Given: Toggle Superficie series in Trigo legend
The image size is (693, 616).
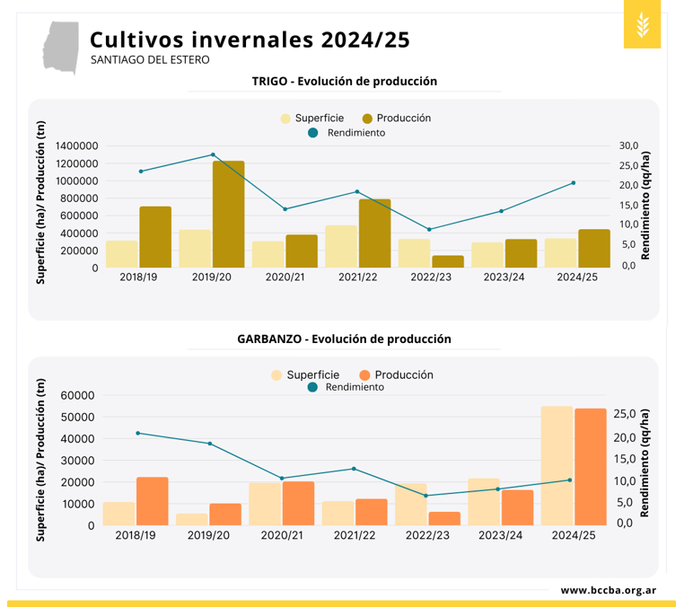Looking at the screenshot, I should [312, 118].
